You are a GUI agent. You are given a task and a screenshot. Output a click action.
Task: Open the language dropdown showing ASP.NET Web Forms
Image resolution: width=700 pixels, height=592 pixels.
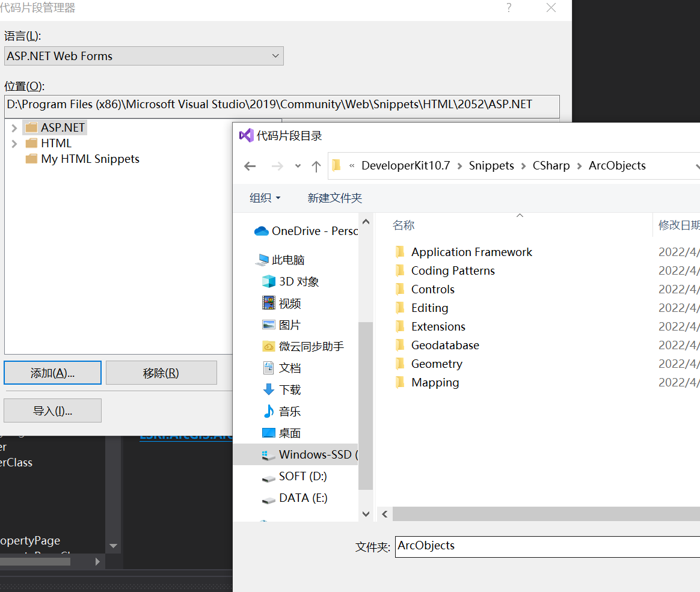click(x=144, y=56)
